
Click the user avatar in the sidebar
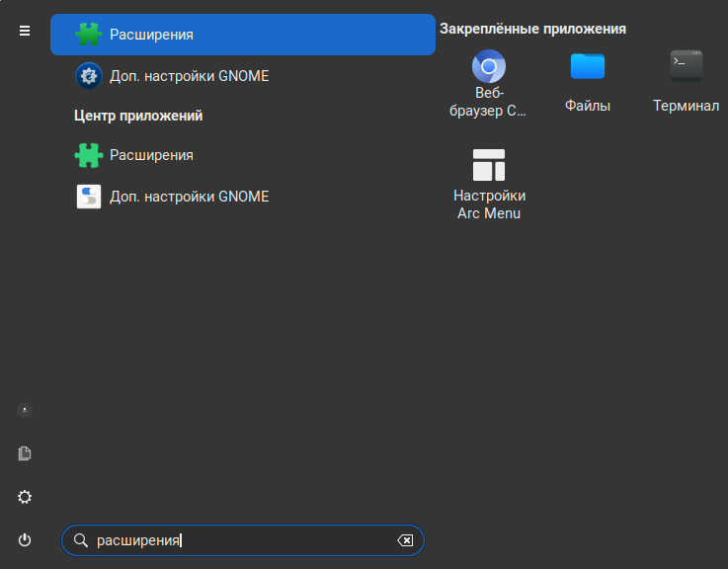(25, 410)
